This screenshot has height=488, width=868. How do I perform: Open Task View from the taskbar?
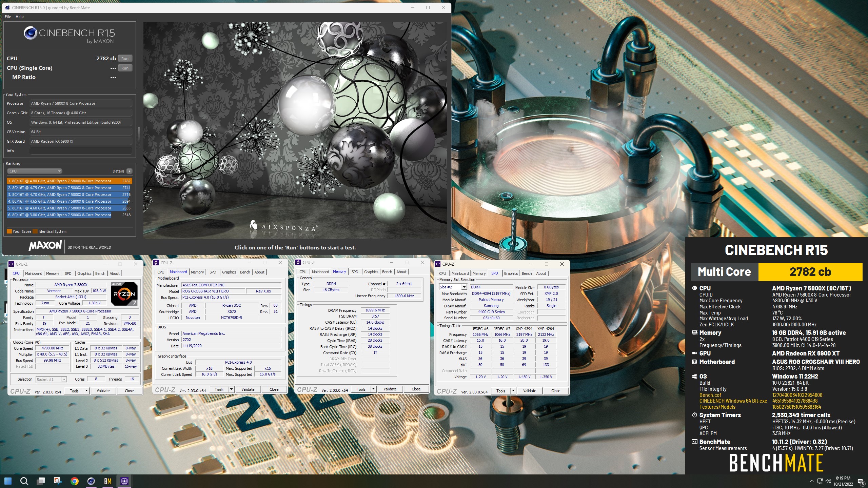[x=41, y=481]
